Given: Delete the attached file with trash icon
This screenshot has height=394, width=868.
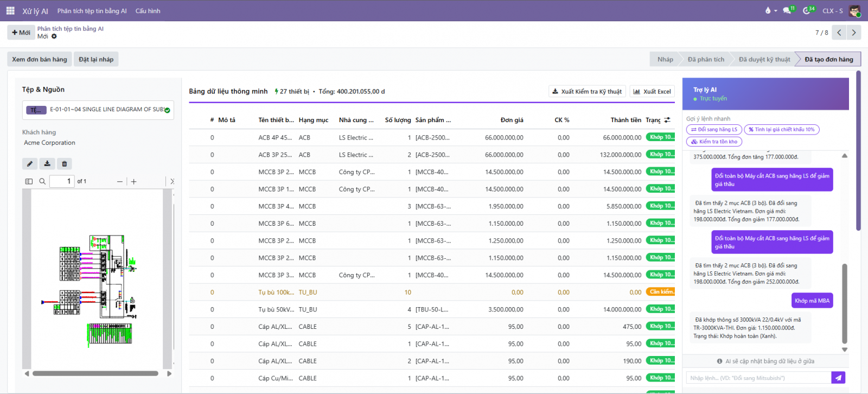Looking at the screenshot, I should (x=65, y=163).
